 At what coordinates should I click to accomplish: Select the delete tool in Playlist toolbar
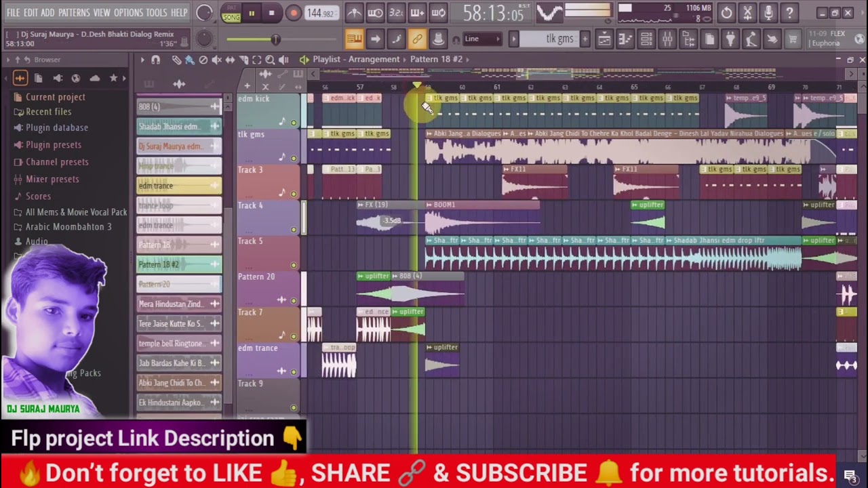203,60
